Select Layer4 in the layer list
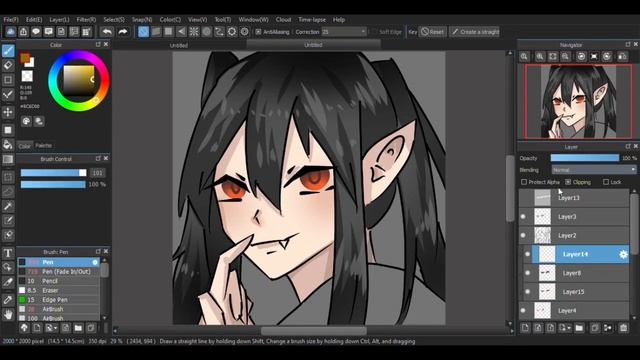This screenshot has width=640, height=360. 574,311
